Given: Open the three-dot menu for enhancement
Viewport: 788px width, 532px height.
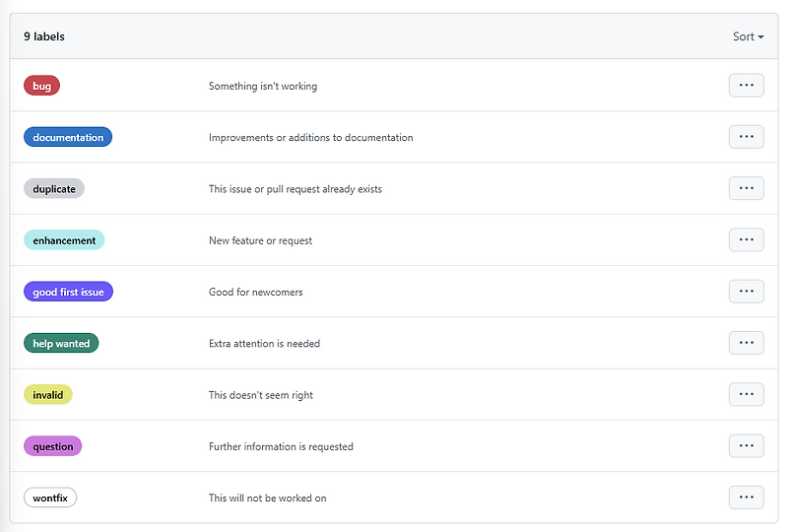Looking at the screenshot, I should tap(747, 239).
